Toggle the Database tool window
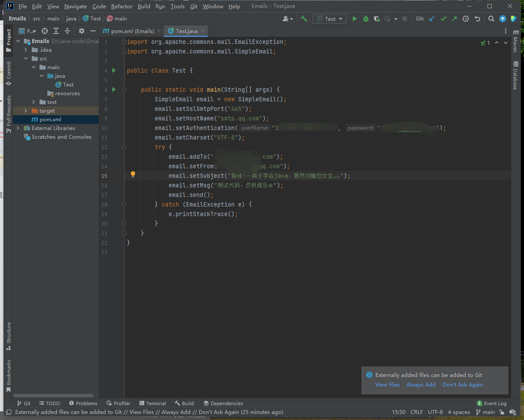The height and width of the screenshot is (420, 524). 515,76
